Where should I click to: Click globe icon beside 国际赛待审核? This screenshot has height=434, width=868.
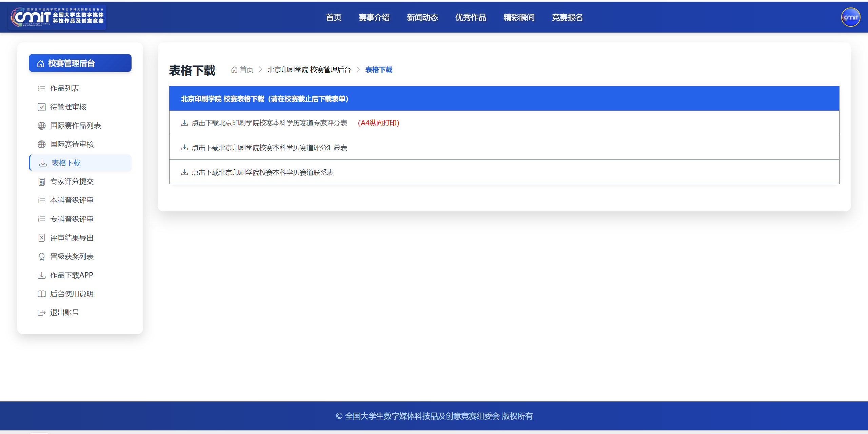point(41,144)
